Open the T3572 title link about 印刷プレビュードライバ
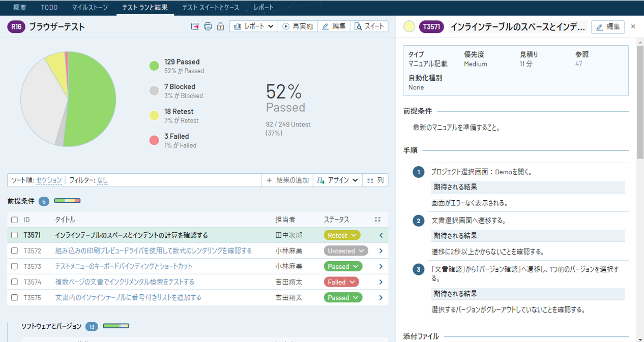The image size is (644, 342). (x=153, y=251)
